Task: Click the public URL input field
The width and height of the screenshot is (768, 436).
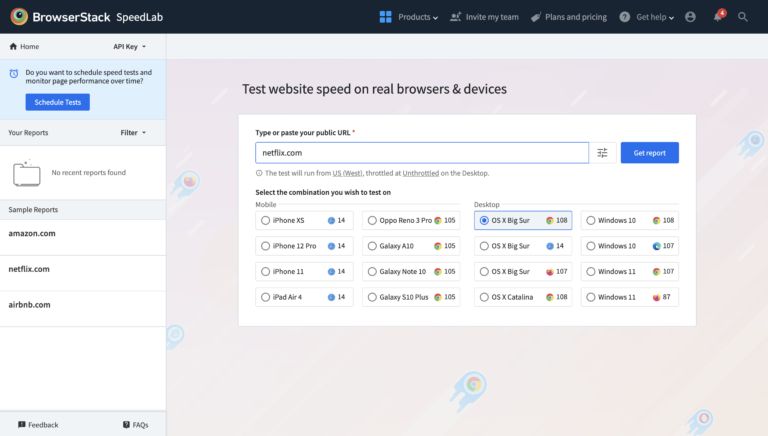Action: [x=422, y=153]
